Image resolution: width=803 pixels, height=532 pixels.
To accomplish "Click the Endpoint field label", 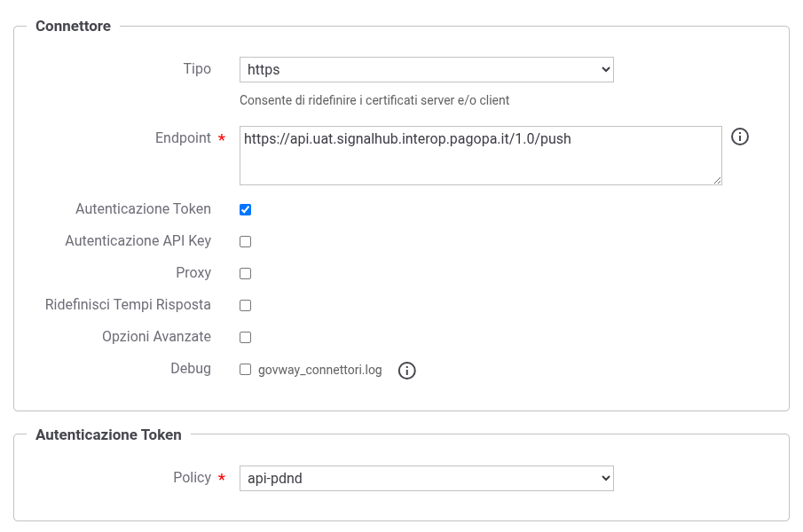I will [x=183, y=138].
